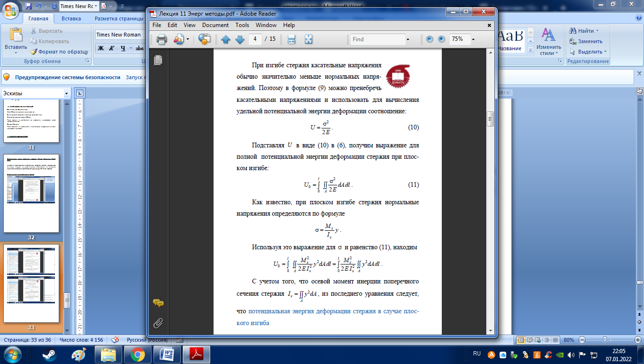The width and height of the screenshot is (644, 364).
Task: Click Заменить in Word's editing group
Action: tap(586, 41)
